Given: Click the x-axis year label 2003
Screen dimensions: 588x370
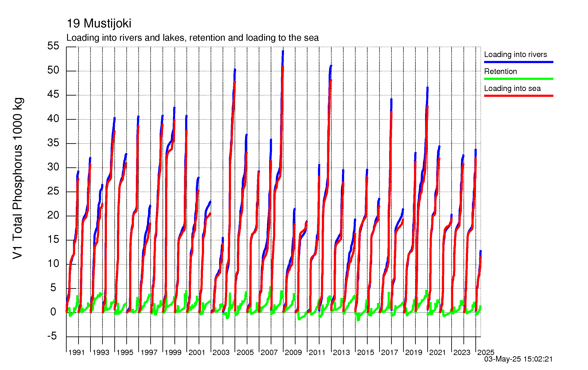Looking at the screenshot, I should tap(221, 353).
